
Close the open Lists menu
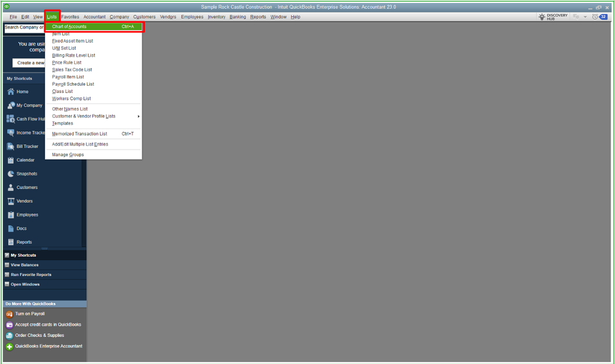[x=52, y=17]
